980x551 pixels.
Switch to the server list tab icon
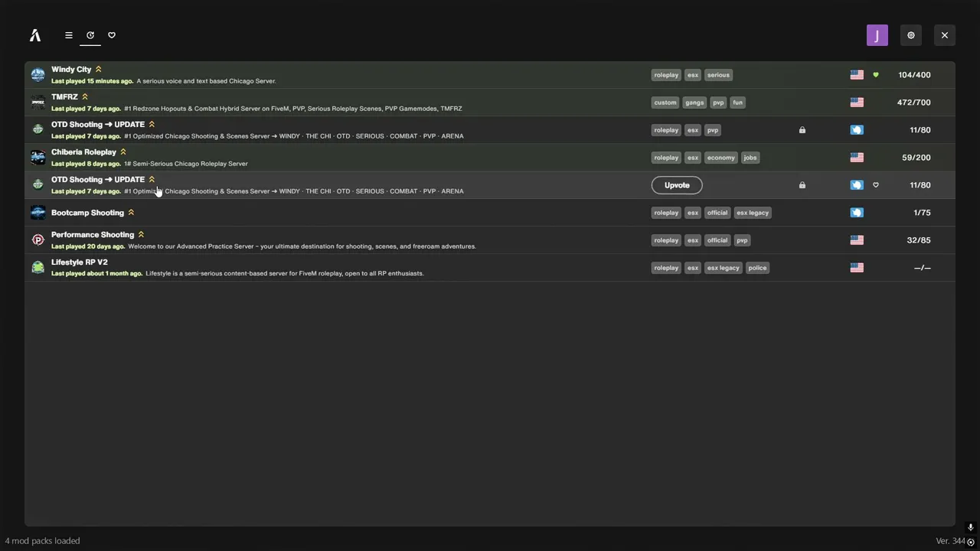click(69, 35)
